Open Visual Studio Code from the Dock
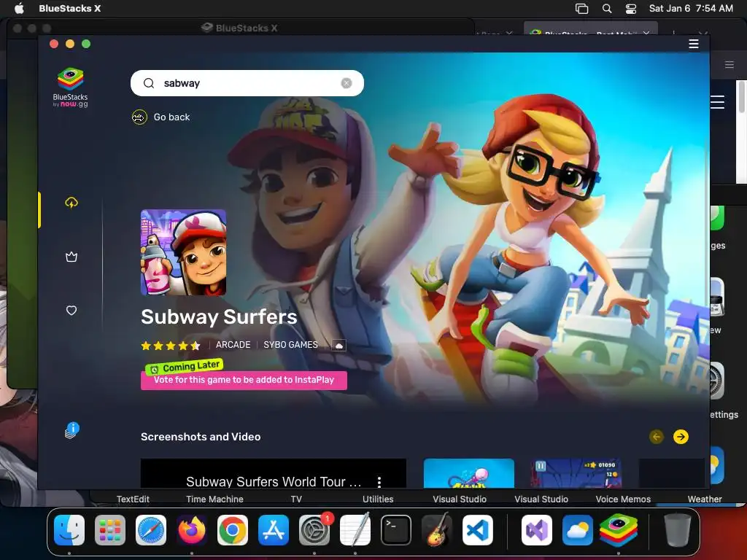This screenshot has height=560, width=747. coord(478,530)
